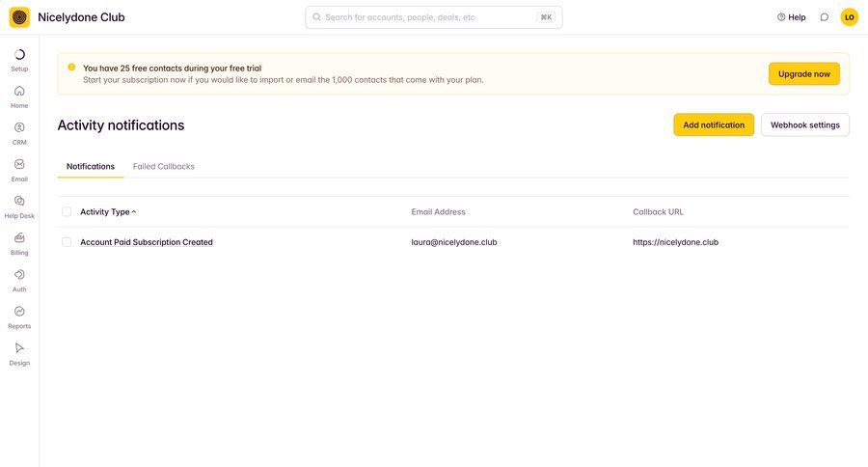Open Help Desk in sidebar
Viewport: 868px width, 467px height.
pos(19,202)
